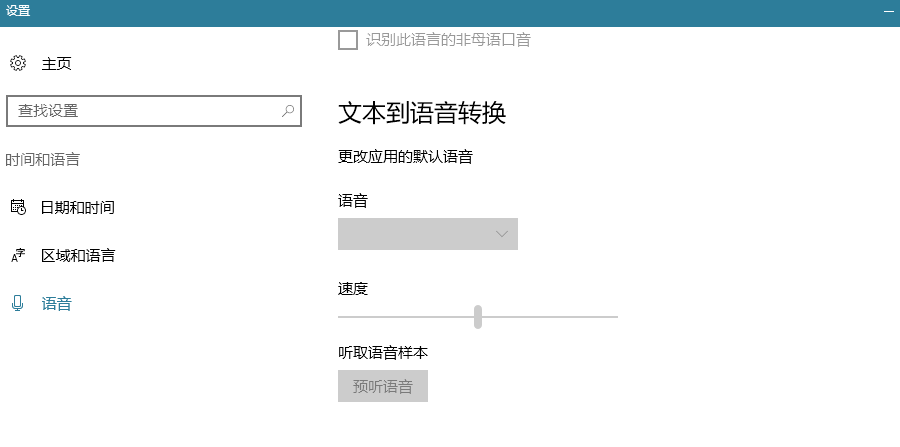Go to 主页 settings home

(56, 64)
